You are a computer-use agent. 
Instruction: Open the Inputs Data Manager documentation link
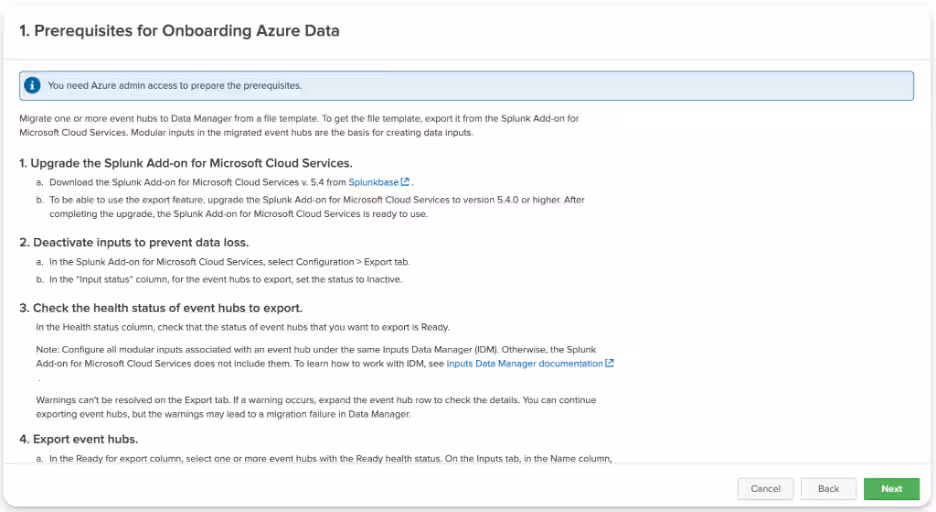point(524,364)
